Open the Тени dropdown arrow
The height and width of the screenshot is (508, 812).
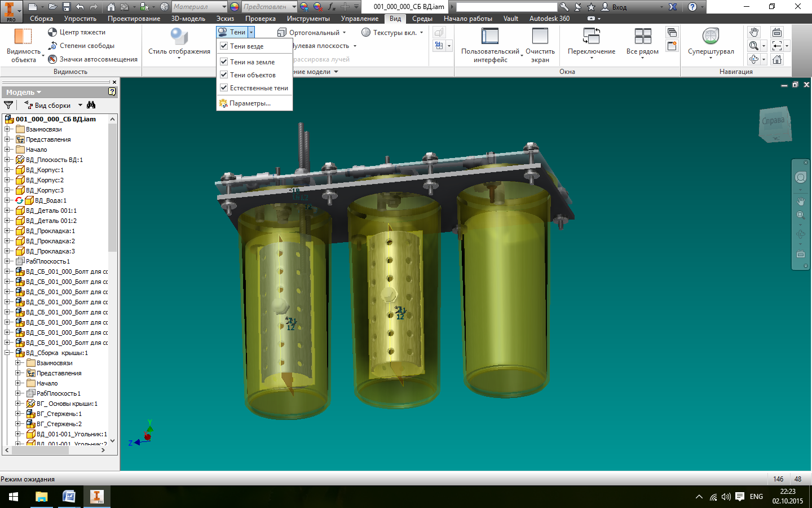point(251,32)
